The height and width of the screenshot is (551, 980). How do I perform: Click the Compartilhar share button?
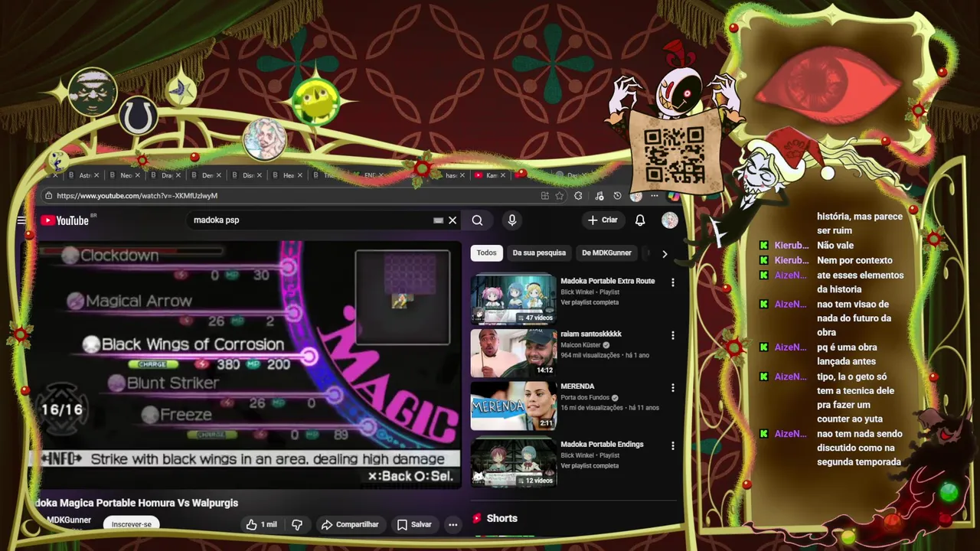point(350,524)
